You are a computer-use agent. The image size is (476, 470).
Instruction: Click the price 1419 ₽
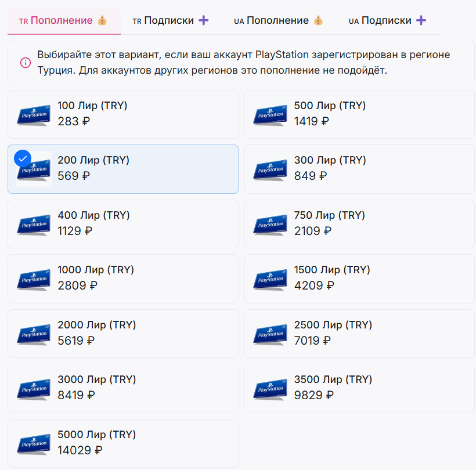(x=312, y=121)
